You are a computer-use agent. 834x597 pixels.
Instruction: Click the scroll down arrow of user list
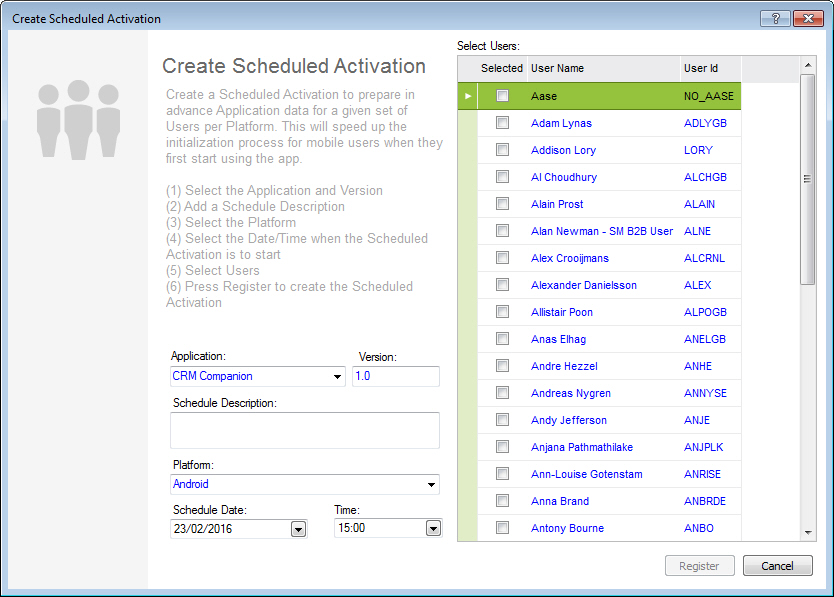pos(808,534)
